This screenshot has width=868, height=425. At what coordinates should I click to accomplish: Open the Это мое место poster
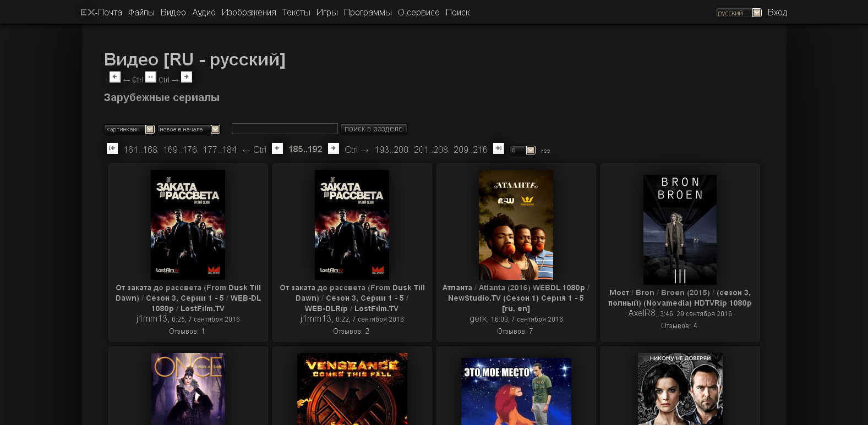coord(516,391)
